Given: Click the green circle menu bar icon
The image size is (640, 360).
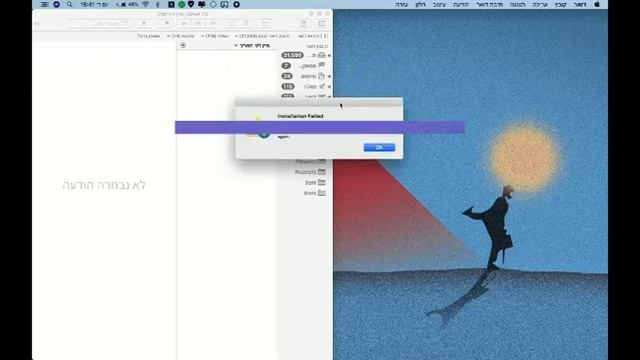Looking at the screenshot, I should point(181,4).
